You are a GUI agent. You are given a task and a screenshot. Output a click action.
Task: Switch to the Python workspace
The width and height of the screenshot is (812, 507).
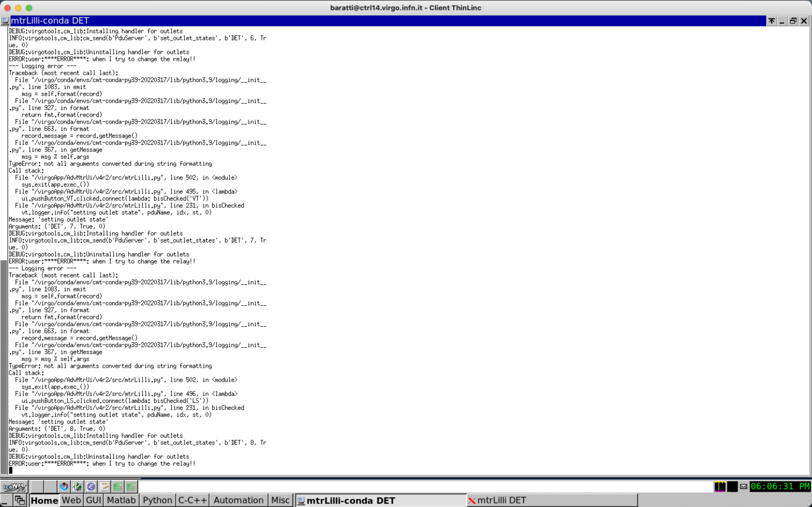pos(157,500)
